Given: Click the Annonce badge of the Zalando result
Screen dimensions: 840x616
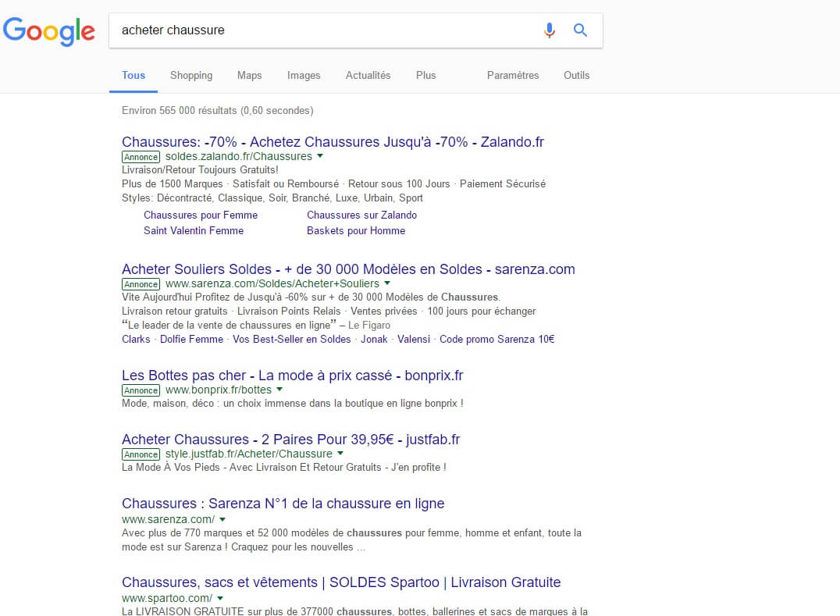Looking at the screenshot, I should pyautogui.click(x=141, y=157).
